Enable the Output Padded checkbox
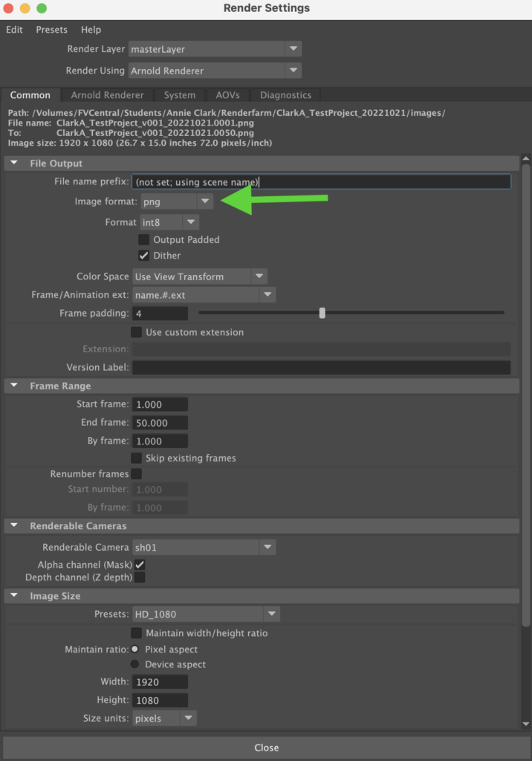Viewport: 532px width, 761px height. pyautogui.click(x=143, y=239)
